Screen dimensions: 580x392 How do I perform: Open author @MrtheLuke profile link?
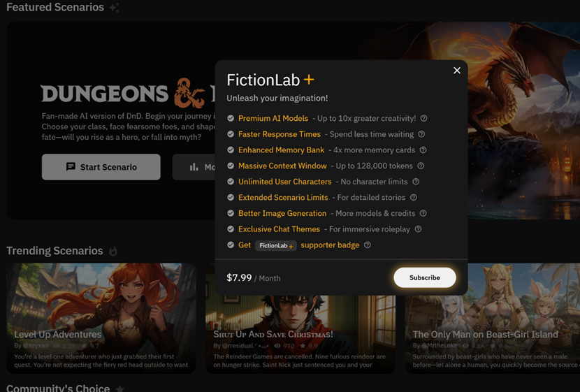point(439,345)
